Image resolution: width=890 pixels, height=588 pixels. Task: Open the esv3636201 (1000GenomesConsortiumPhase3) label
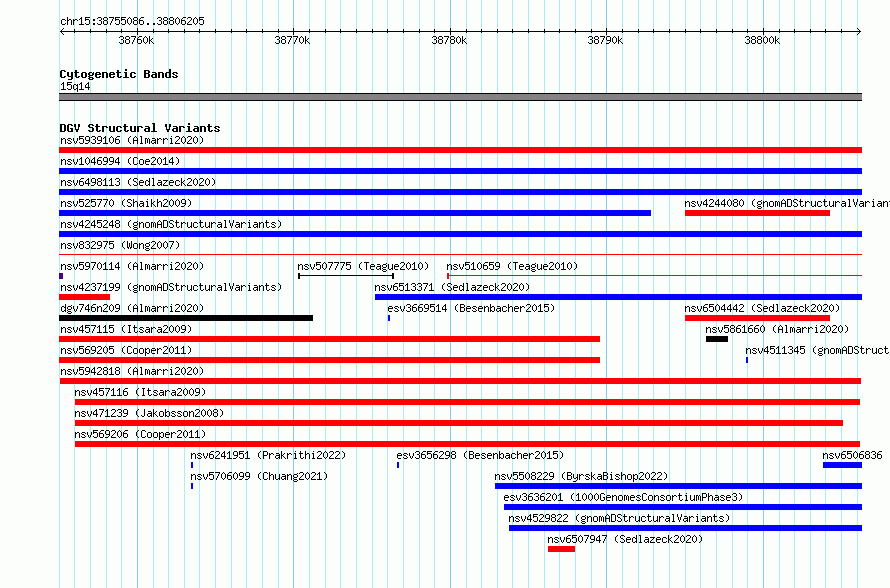(x=623, y=497)
